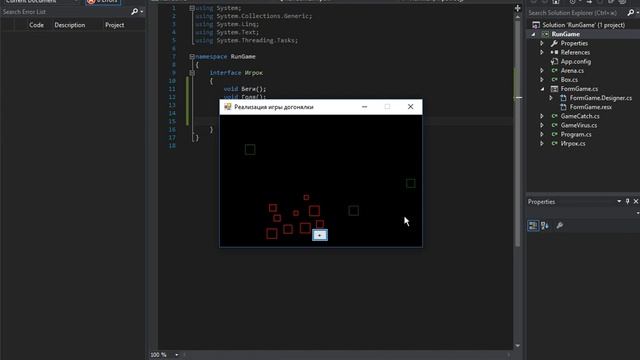Toggle the 0 Errors filter button
Viewport: 640px width, 360px height.
tap(103, 1)
